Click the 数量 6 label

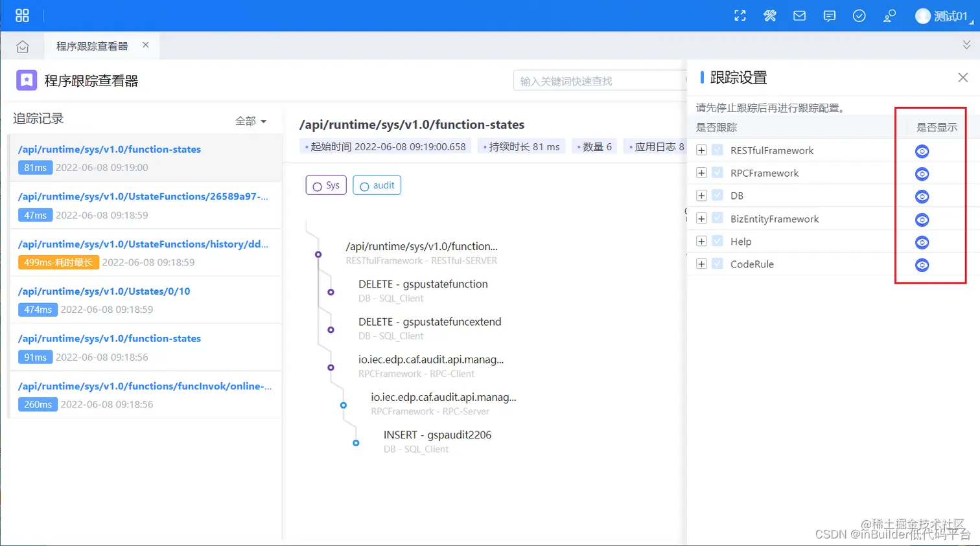[594, 146]
